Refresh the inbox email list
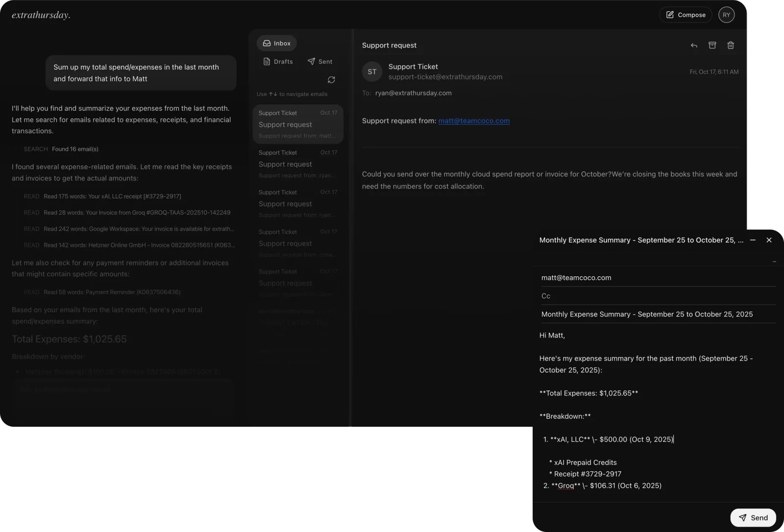The image size is (784, 532). pyautogui.click(x=331, y=80)
